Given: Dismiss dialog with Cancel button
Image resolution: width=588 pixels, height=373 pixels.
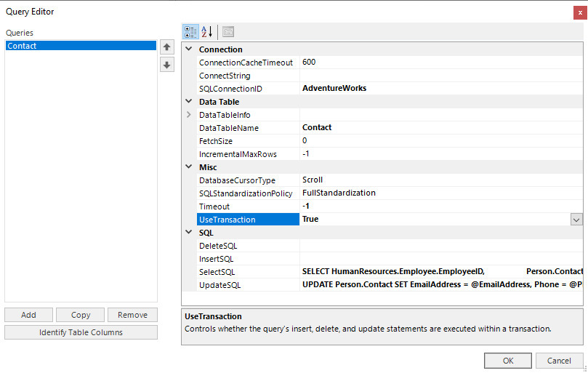Looking at the screenshot, I should tap(559, 361).
